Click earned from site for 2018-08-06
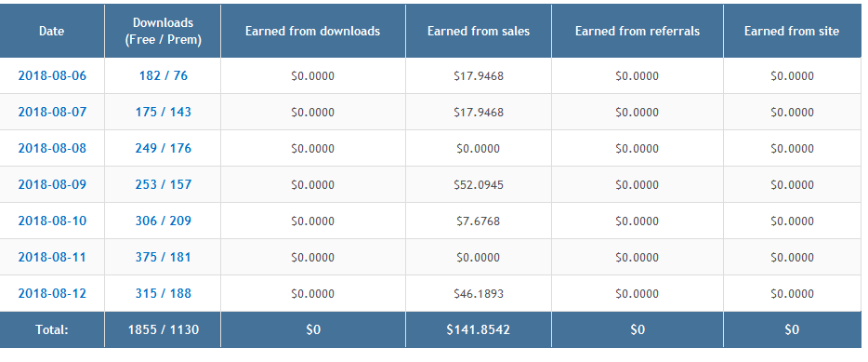This screenshot has width=868, height=362. 792,76
